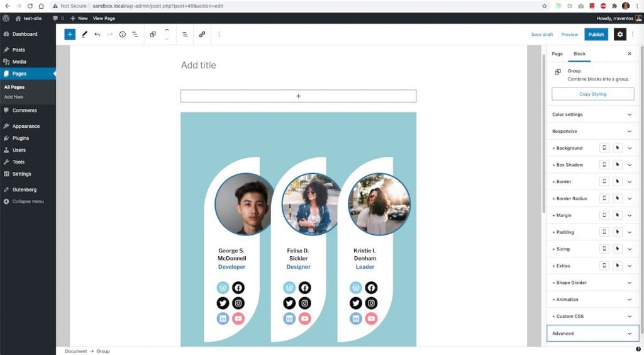The height and width of the screenshot is (355, 644).
Task: Click Add New under Pages
Action: (x=14, y=97)
